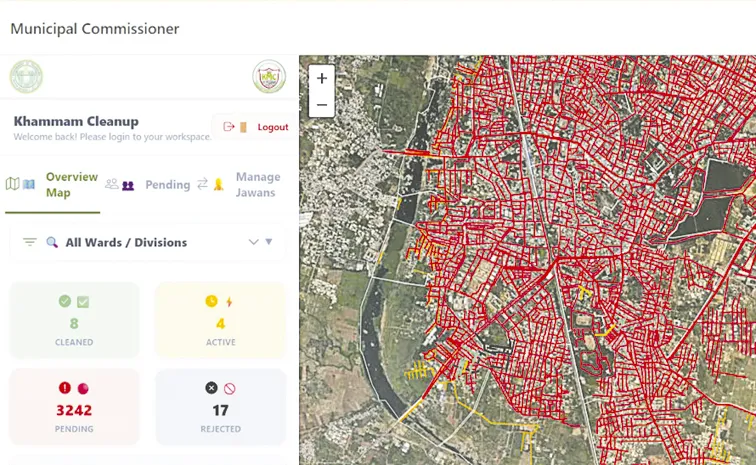Click the lightning bolt icon
The image size is (756, 465).
click(x=229, y=302)
